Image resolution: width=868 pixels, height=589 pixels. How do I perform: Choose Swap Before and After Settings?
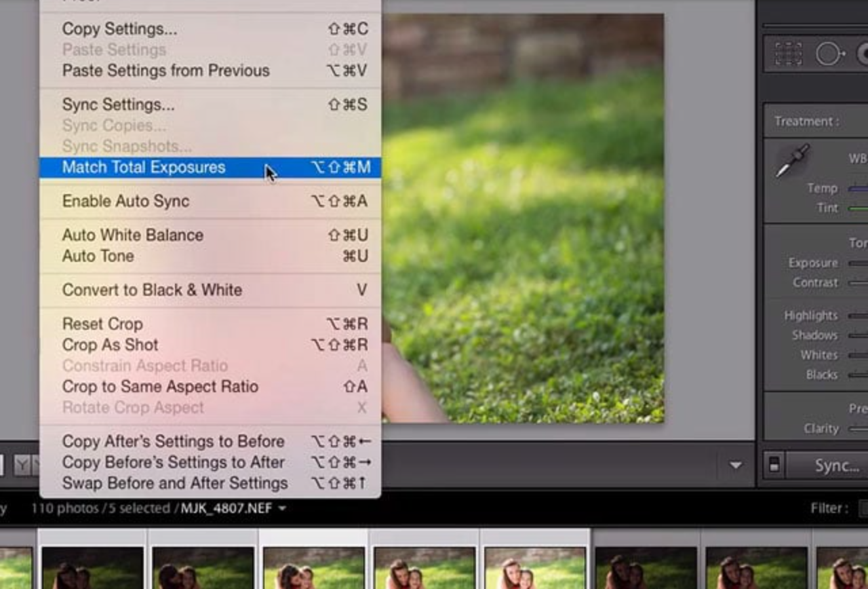tap(174, 483)
